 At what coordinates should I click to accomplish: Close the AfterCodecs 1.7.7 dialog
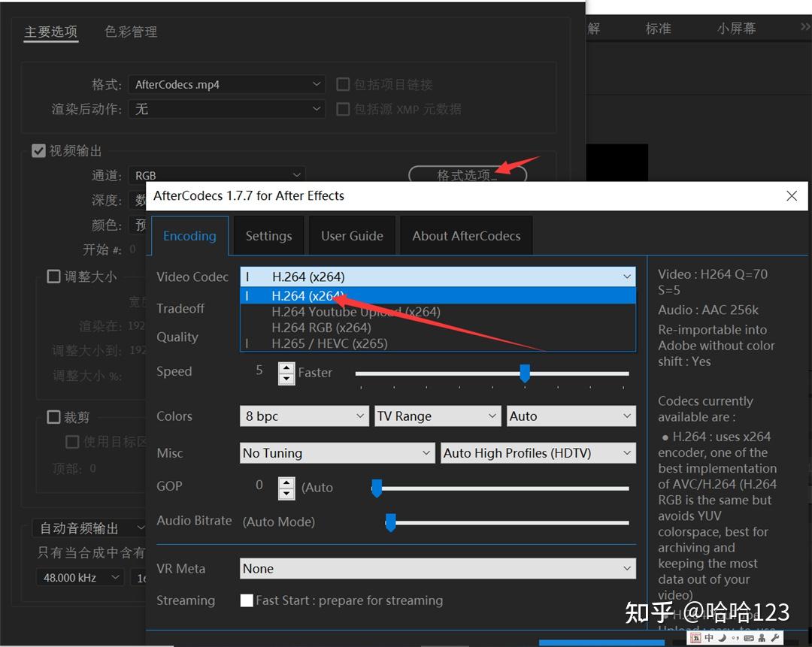pos(791,195)
